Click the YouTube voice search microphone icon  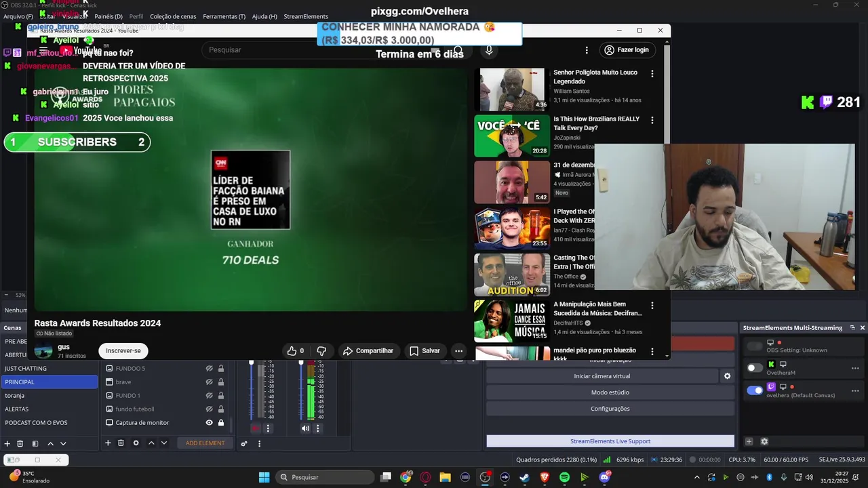pyautogui.click(x=489, y=50)
